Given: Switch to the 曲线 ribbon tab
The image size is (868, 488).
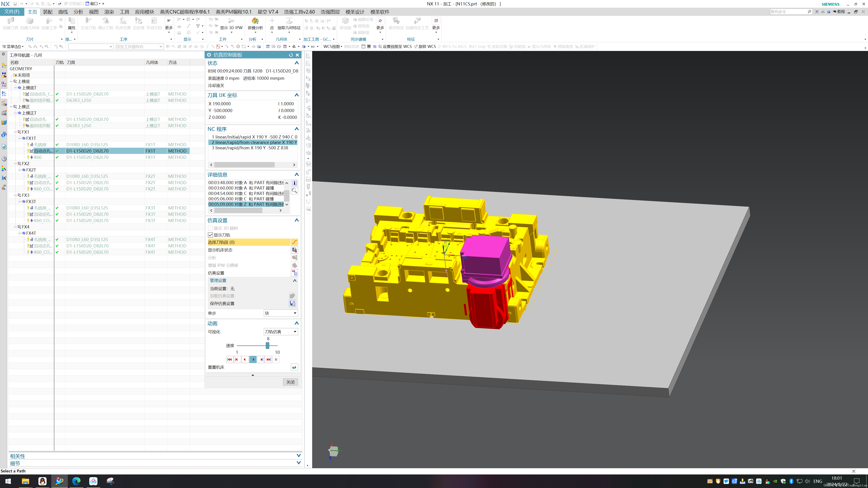Looking at the screenshot, I should tap(63, 12).
